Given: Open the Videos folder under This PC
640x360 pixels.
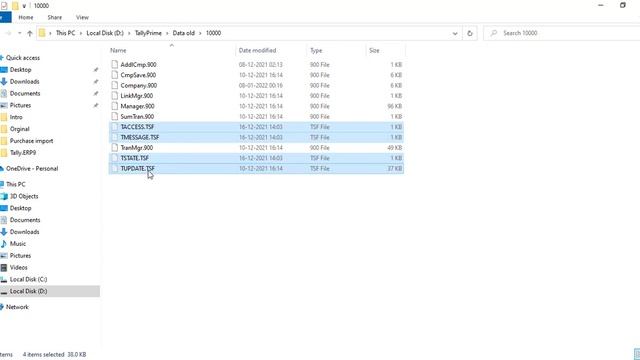Looking at the screenshot, I should [18, 267].
